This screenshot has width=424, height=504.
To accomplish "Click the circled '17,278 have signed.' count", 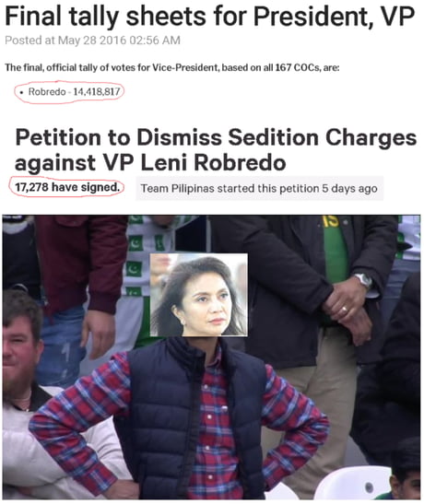I will pyautogui.click(x=67, y=187).
